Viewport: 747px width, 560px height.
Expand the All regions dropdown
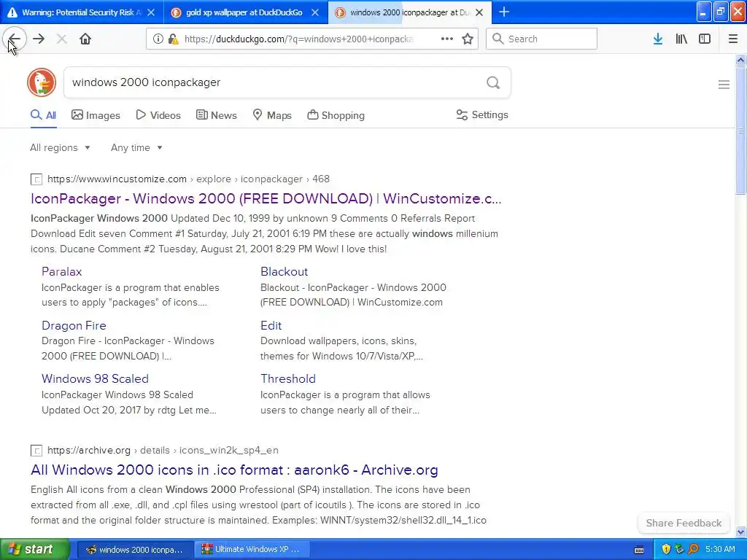(x=60, y=147)
